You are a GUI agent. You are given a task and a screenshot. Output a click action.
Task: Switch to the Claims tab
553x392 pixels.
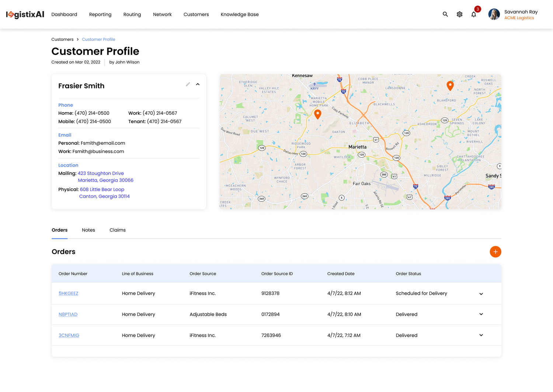[118, 230]
